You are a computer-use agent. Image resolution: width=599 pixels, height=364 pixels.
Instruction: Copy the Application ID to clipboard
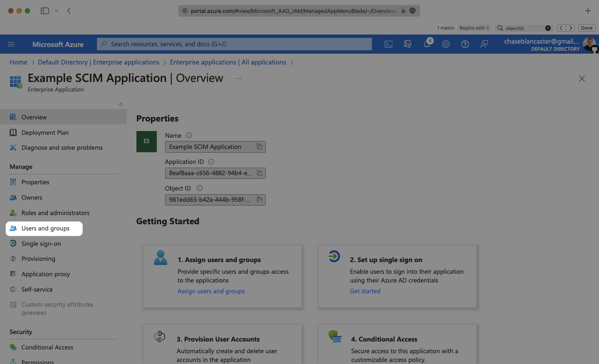260,173
